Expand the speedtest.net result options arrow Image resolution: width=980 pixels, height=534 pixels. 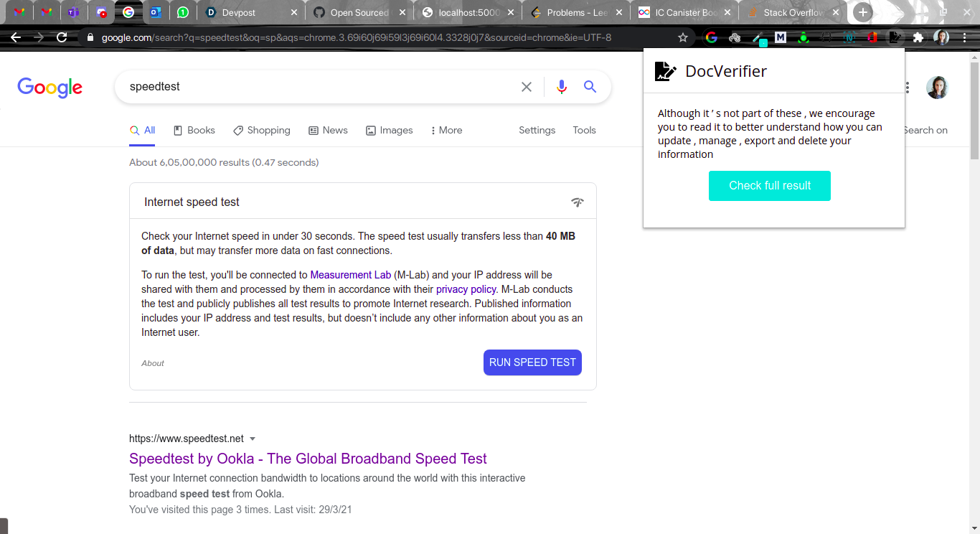pyautogui.click(x=253, y=439)
